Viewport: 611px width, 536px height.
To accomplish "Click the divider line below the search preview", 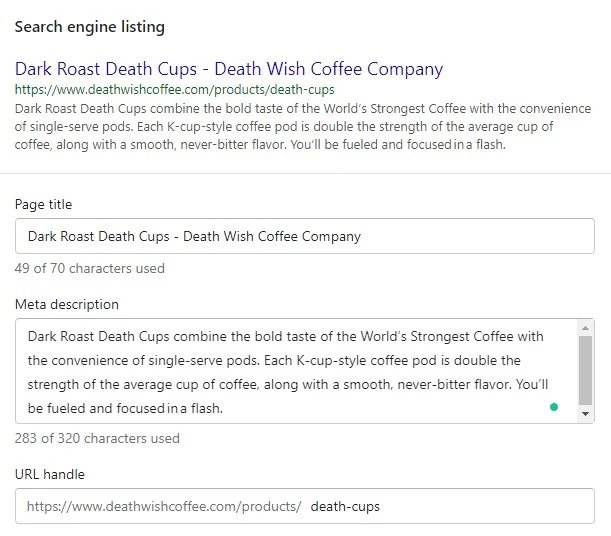I will (x=306, y=173).
